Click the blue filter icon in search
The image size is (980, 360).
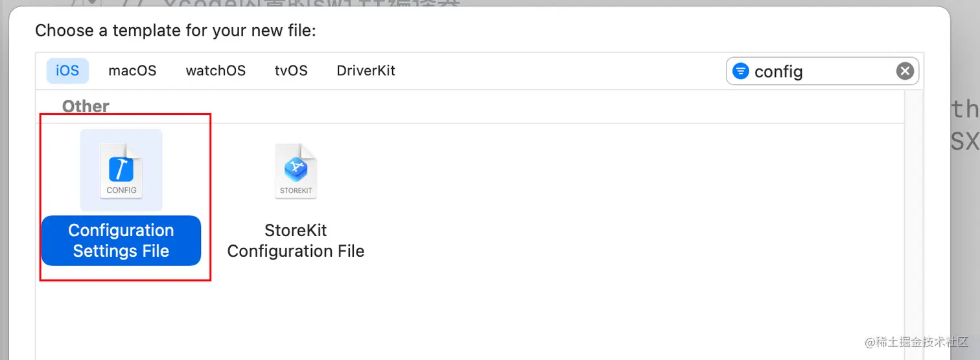click(x=740, y=71)
